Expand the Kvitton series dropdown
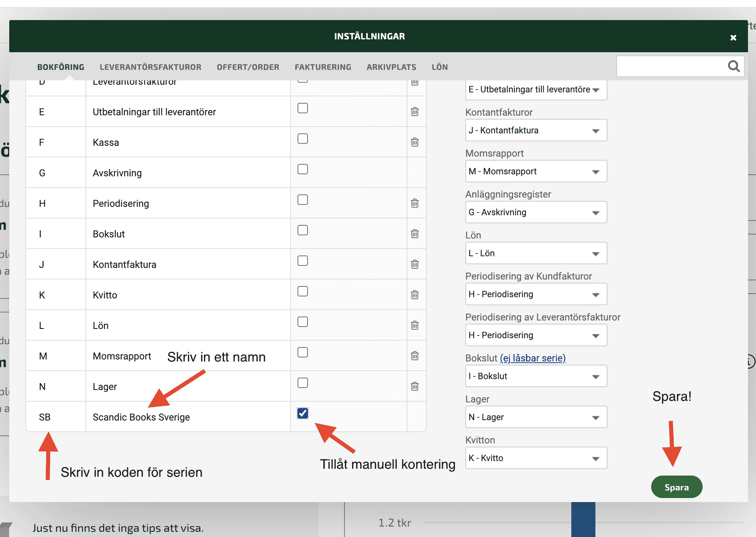756x537 pixels. point(536,458)
